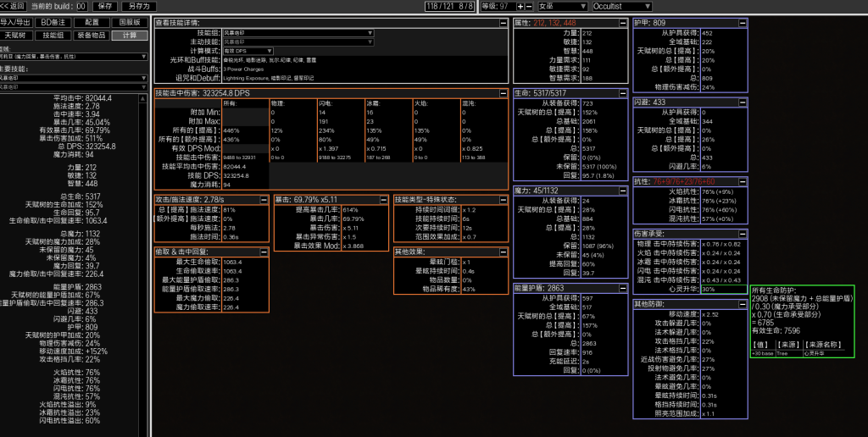
Task: Open the BD备注 notes tab
Action: tap(53, 23)
